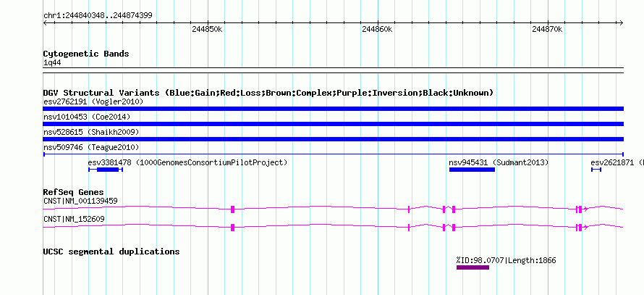Click the esv3381478 1000GenomesConsortiumPilotProject label
The image size is (644, 295).
pyautogui.click(x=187, y=162)
